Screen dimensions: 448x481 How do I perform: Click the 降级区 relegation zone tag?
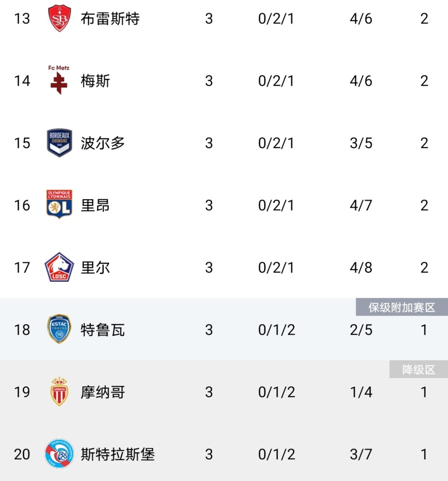click(x=419, y=369)
